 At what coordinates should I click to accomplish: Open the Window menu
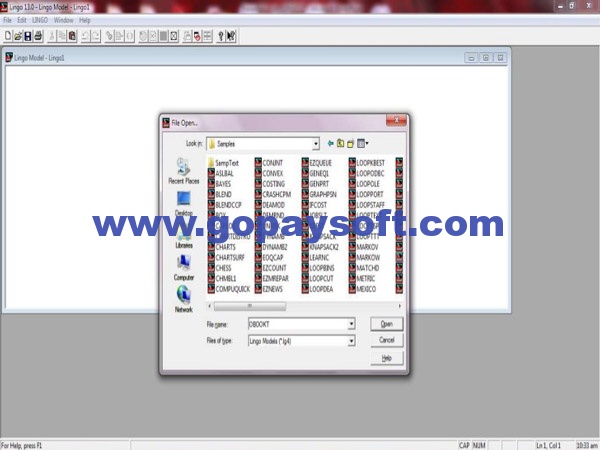coord(64,20)
